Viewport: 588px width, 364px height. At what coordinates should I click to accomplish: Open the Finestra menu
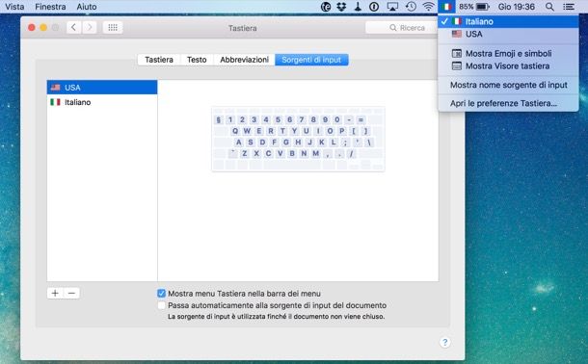point(50,7)
